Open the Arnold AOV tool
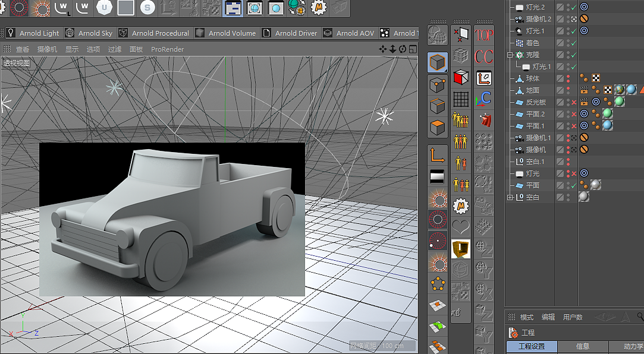The width and height of the screenshot is (644, 354). (x=356, y=33)
